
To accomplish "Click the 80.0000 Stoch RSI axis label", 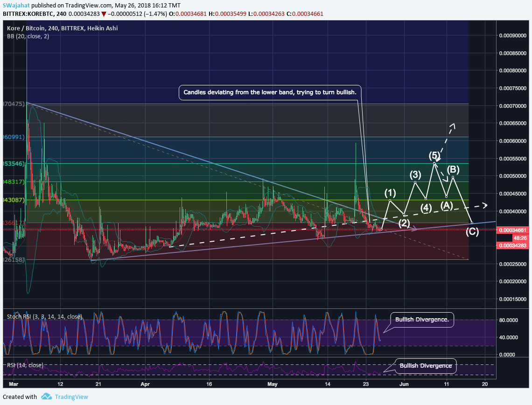I will point(508,320).
